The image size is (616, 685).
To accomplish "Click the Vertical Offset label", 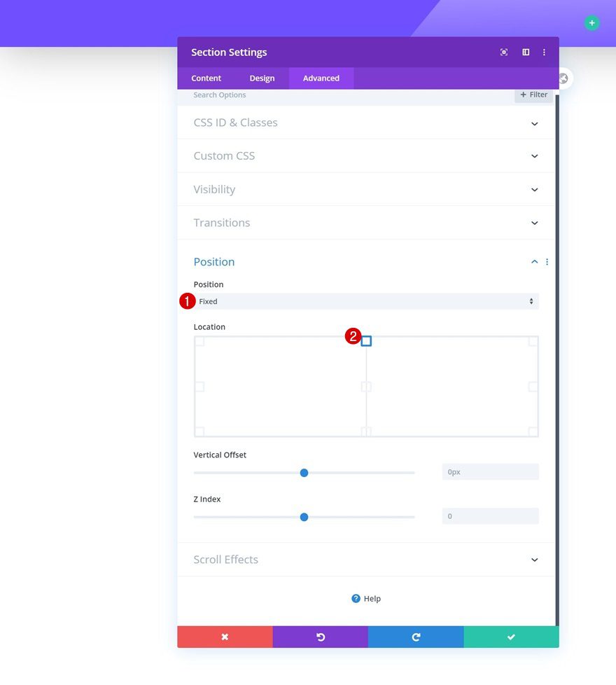I will pyautogui.click(x=220, y=455).
